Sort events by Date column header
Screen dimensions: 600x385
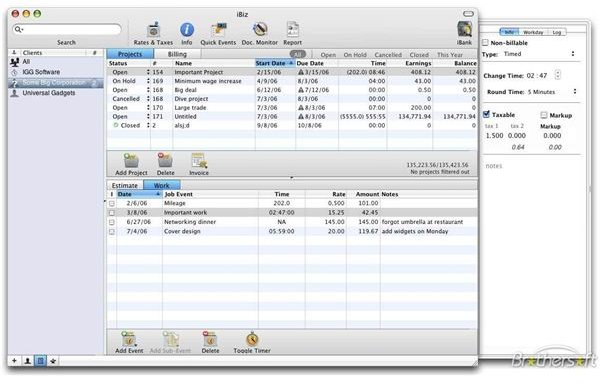click(139, 194)
